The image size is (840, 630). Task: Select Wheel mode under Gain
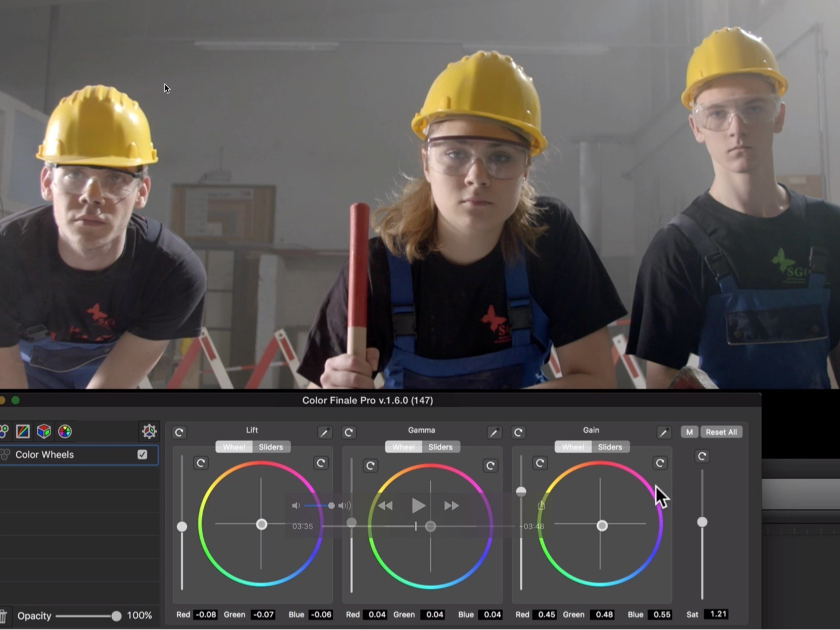point(572,447)
